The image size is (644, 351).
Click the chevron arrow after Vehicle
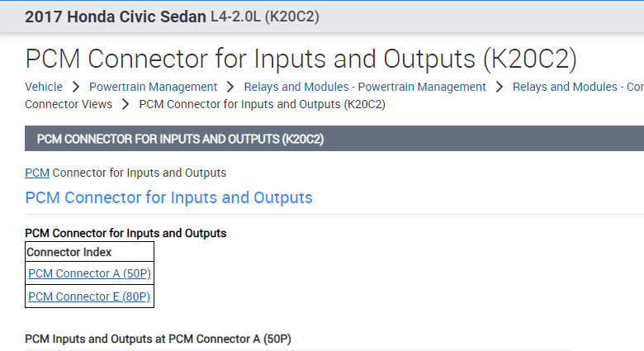pos(76,87)
